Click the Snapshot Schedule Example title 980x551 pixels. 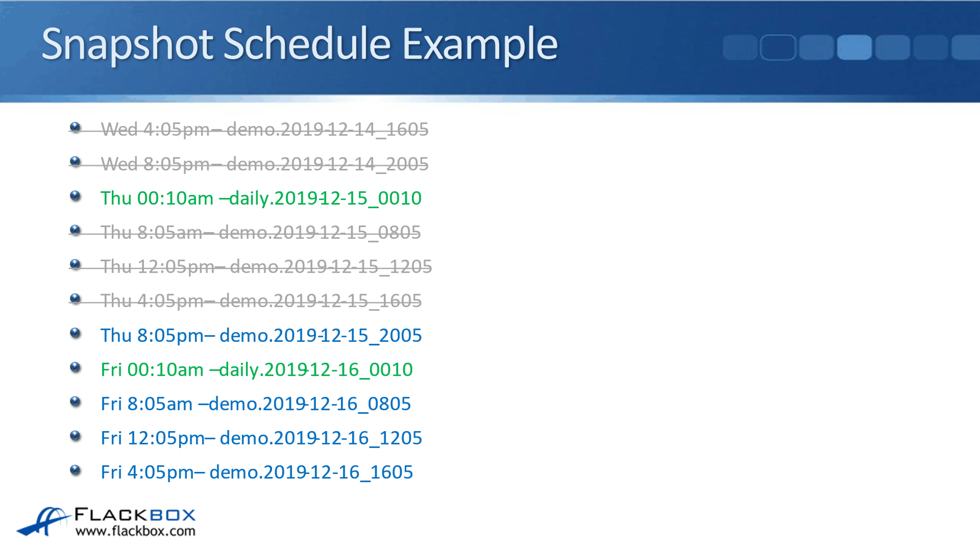tap(299, 44)
